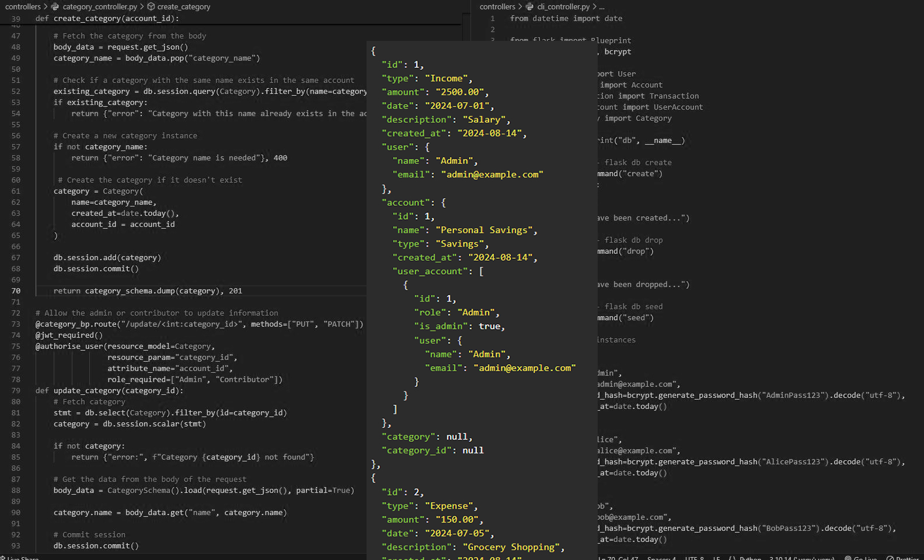The width and height of the screenshot is (924, 560).
Task: Click the create_category symbol cube icon
Action: (x=151, y=6)
